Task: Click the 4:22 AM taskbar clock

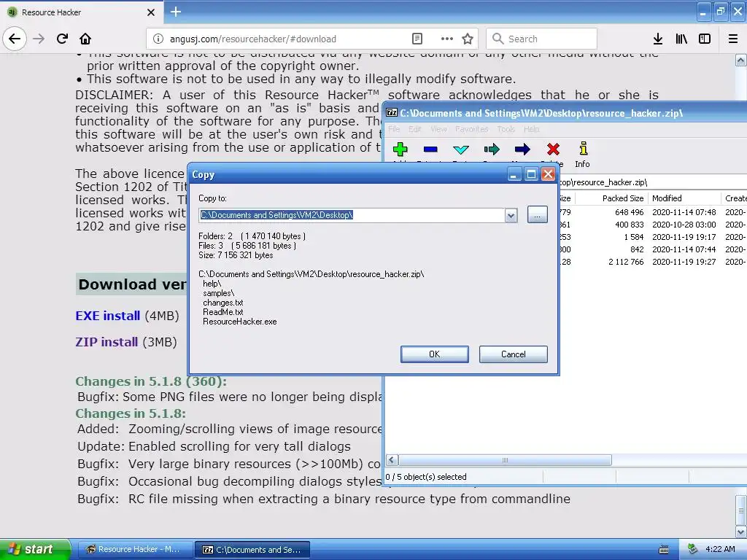Action: 720,549
